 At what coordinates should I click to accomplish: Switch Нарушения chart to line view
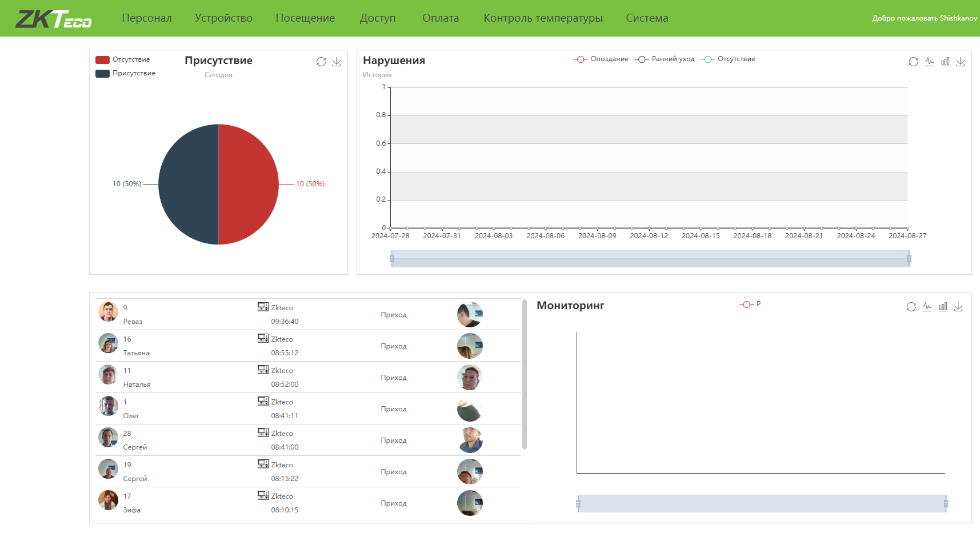[x=929, y=62]
